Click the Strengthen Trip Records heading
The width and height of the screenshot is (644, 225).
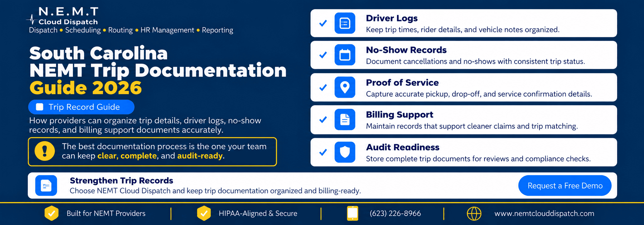122,181
